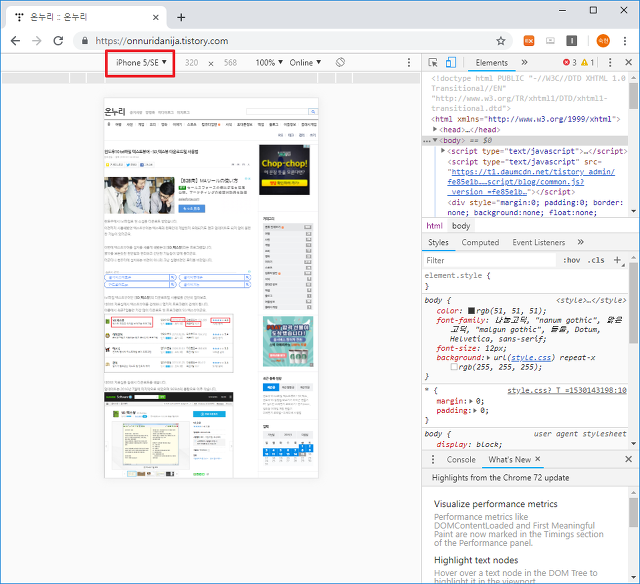Screen dimensions: 640x584
Task: Switch to the Console drawer tab
Action: click(461, 460)
